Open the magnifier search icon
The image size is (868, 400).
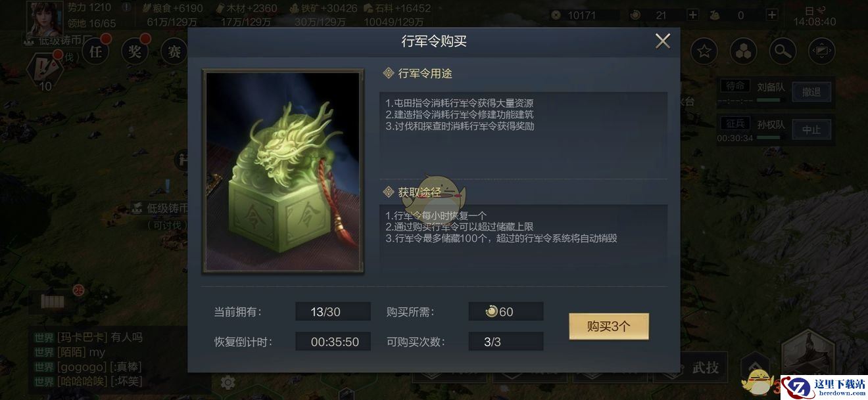click(783, 51)
